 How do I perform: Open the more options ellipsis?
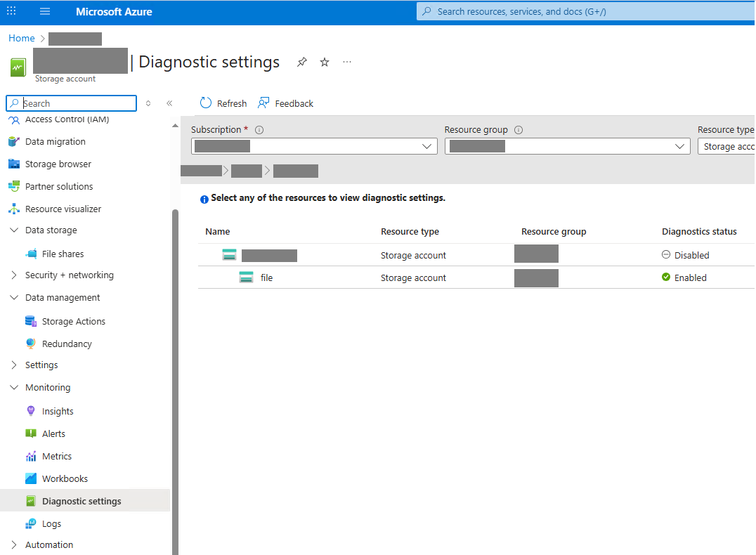(347, 62)
